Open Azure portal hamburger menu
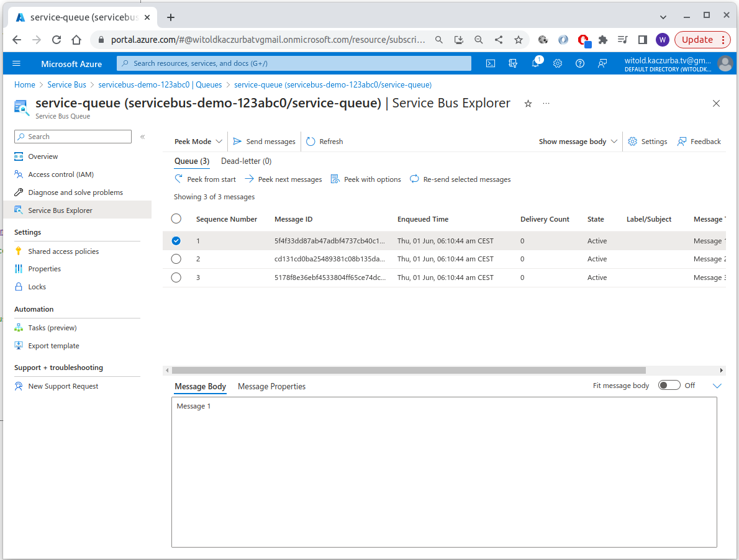 click(17, 63)
